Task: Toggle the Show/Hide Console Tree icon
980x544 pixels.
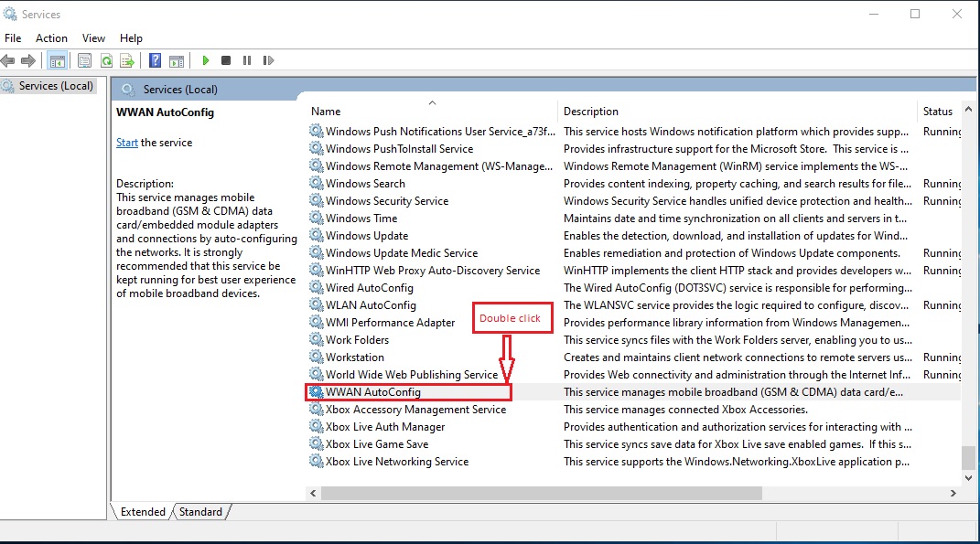Action: 57,60
